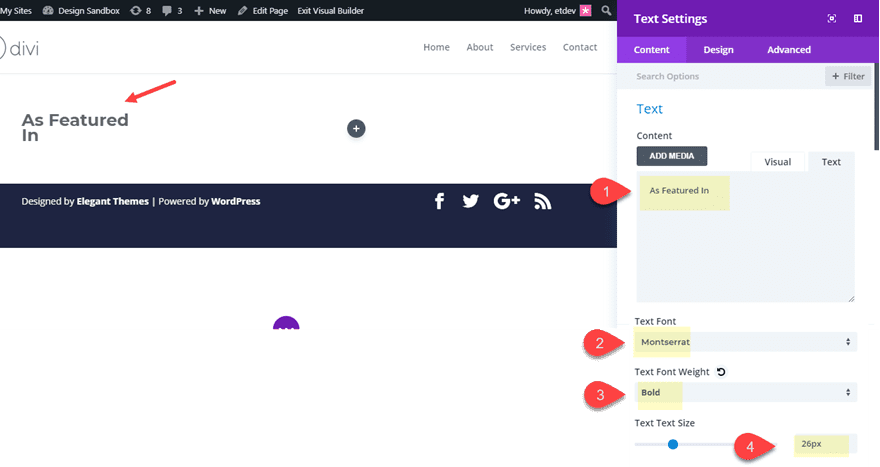The width and height of the screenshot is (880, 467).
Task: Reset Text Font Weight with undo icon
Action: 721,372
